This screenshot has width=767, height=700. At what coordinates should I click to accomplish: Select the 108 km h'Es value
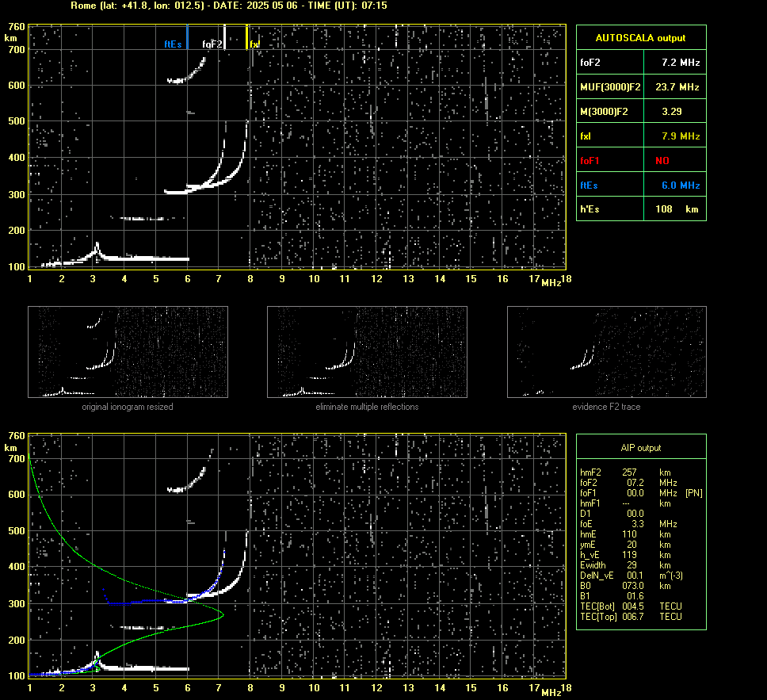(x=677, y=209)
